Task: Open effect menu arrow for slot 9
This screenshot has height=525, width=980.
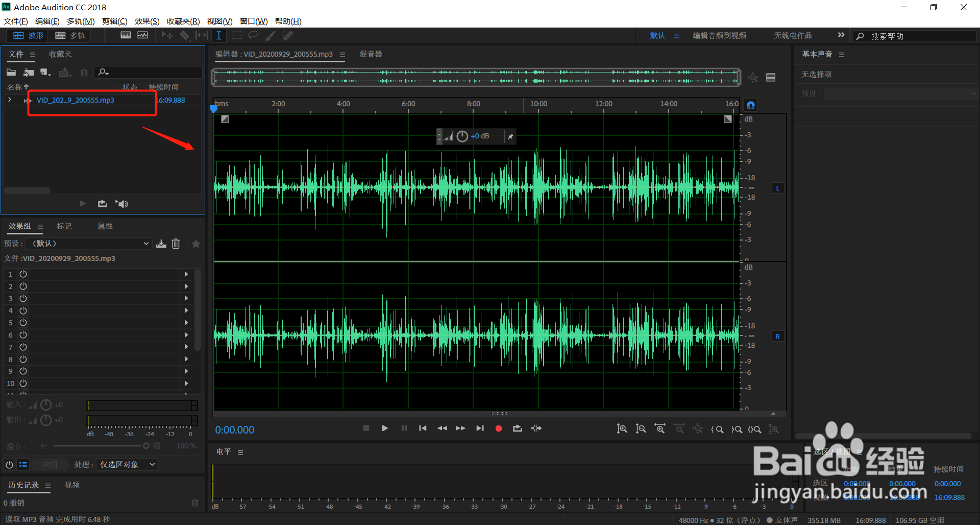Action: tap(186, 371)
